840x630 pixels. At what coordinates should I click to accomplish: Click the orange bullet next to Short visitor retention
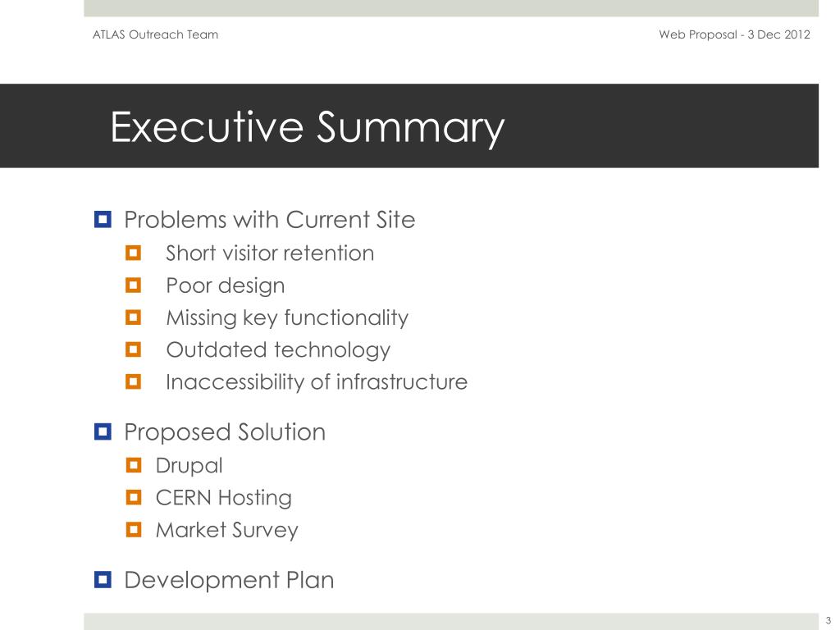click(134, 253)
